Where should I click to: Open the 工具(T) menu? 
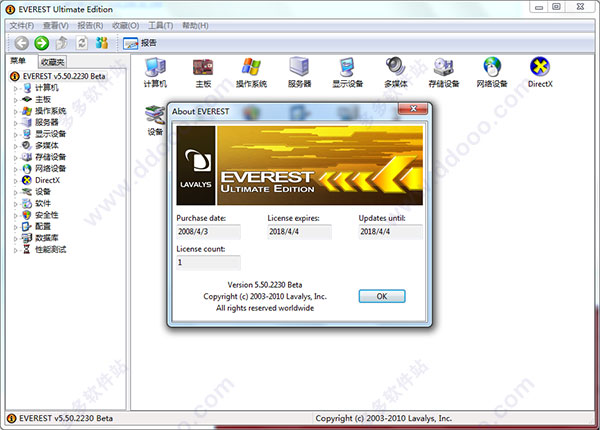tap(161, 26)
